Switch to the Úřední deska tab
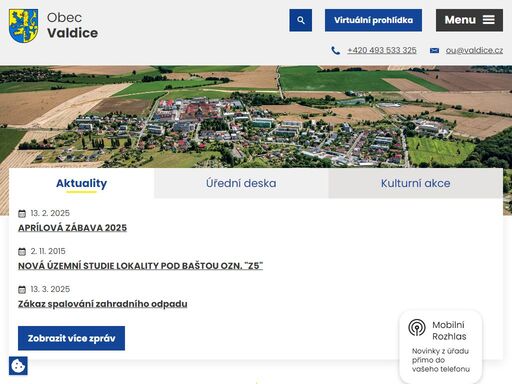Viewport: 512px width, 384px height. 241,183
